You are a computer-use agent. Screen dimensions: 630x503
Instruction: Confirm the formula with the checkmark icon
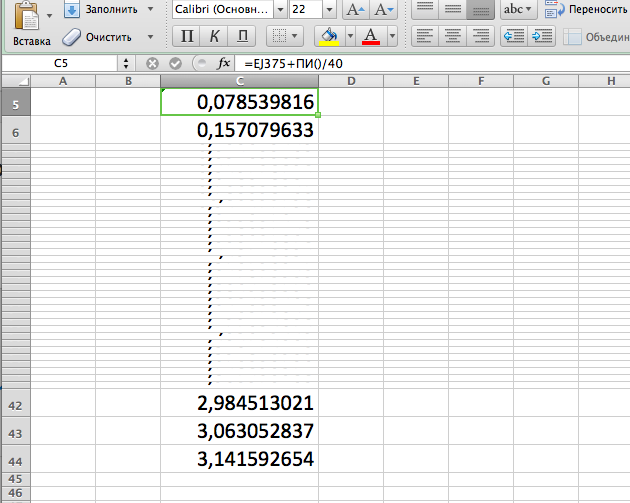[x=174, y=62]
